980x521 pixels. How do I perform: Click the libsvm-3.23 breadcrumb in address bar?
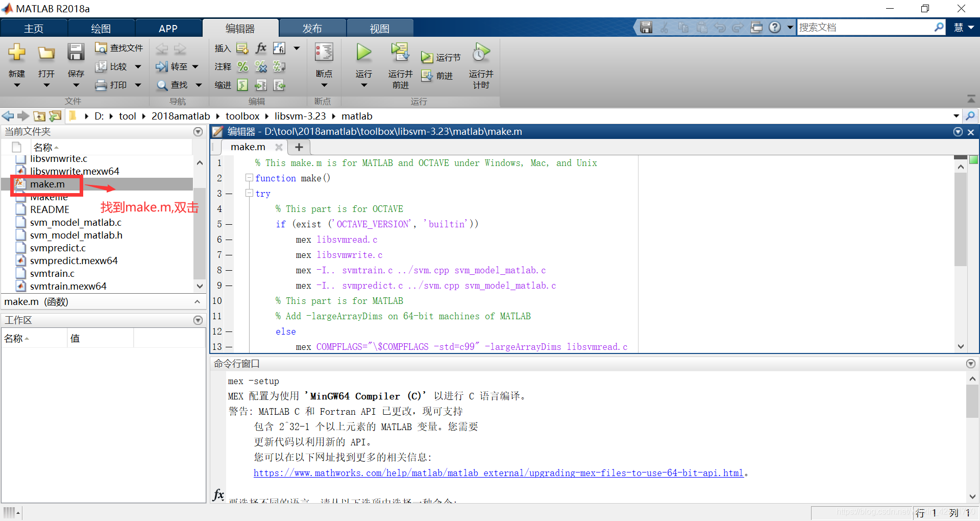[300, 116]
